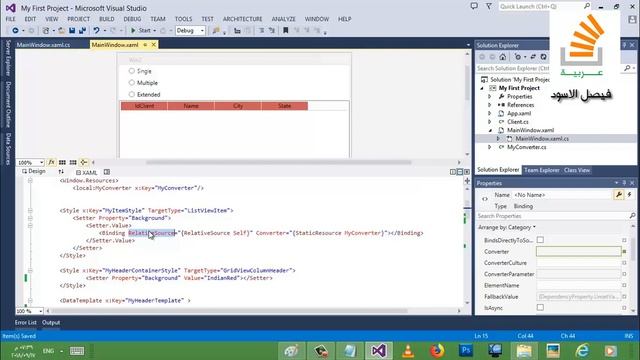Viewport: 640px width, 360px height.
Task: Select the Extended radio button
Action: point(131,94)
